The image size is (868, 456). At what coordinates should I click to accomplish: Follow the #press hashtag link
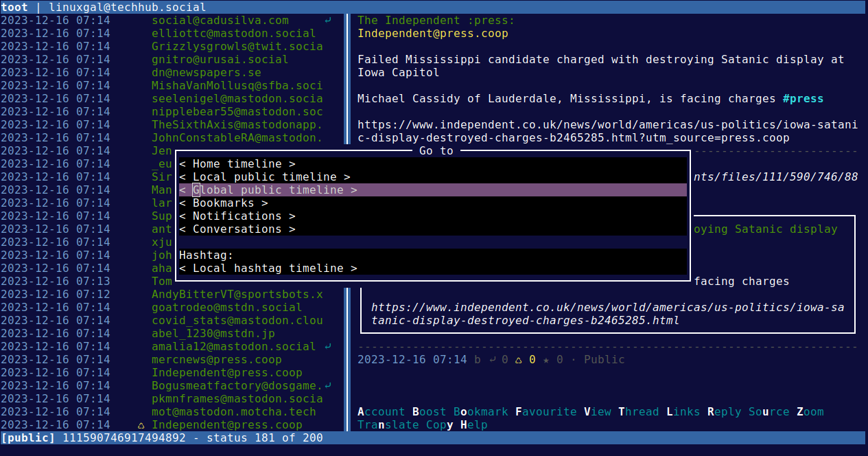click(x=803, y=98)
